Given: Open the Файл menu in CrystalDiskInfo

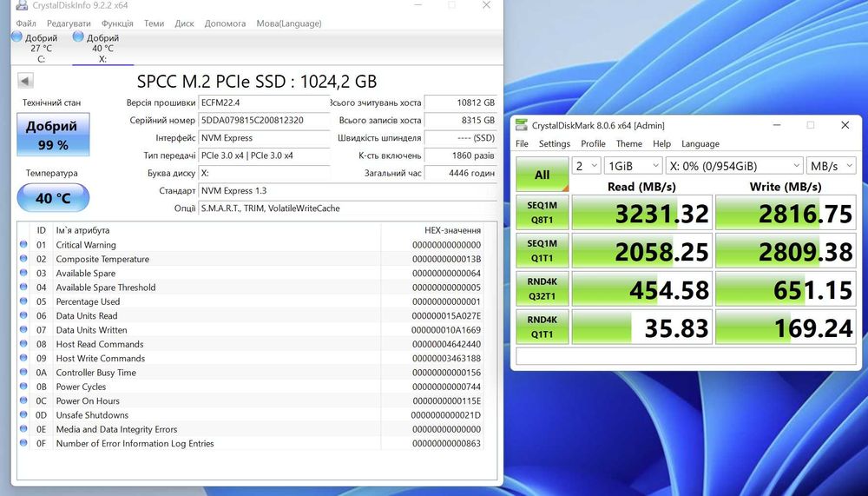Looking at the screenshot, I should coord(26,23).
